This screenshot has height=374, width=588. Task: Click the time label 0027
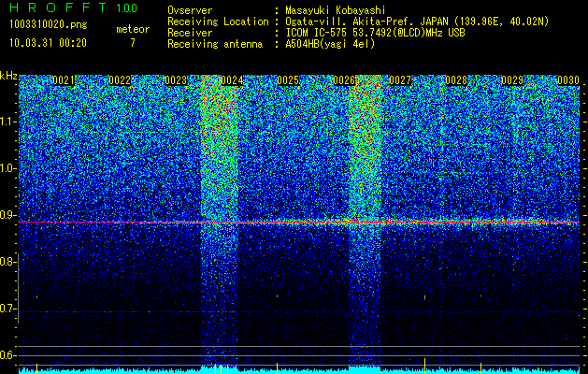pos(400,80)
